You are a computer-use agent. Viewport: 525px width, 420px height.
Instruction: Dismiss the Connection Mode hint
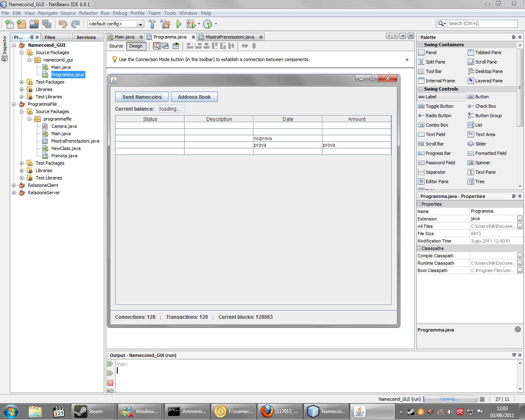(x=407, y=60)
